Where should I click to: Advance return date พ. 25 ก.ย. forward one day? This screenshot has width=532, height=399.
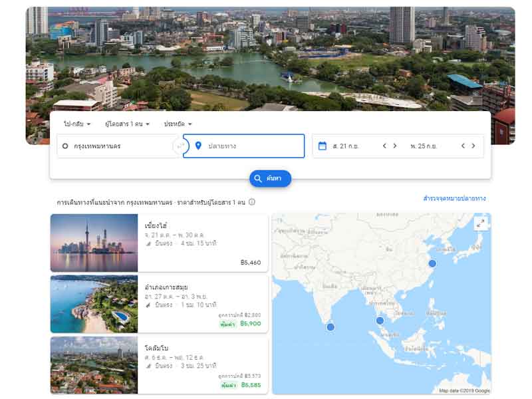click(473, 146)
